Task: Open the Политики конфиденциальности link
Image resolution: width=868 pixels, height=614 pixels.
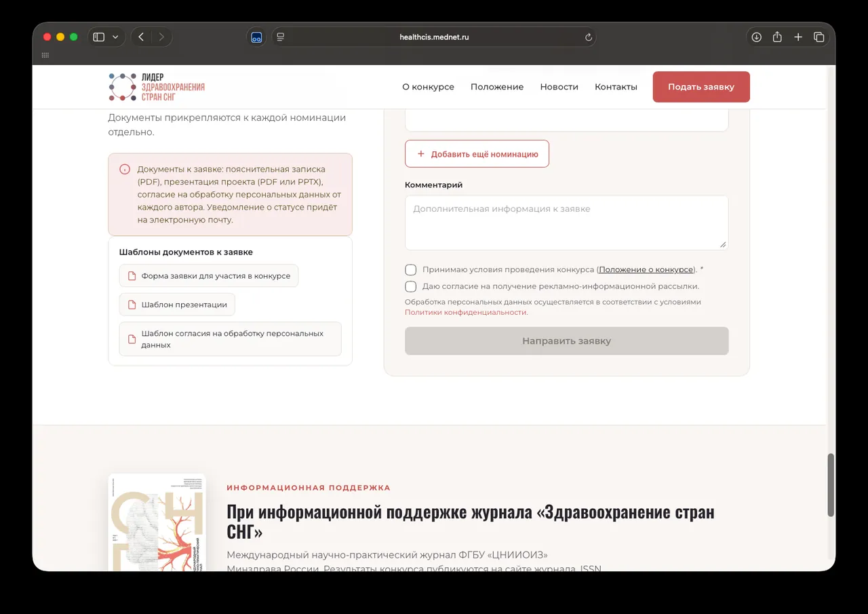Action: 465,312
